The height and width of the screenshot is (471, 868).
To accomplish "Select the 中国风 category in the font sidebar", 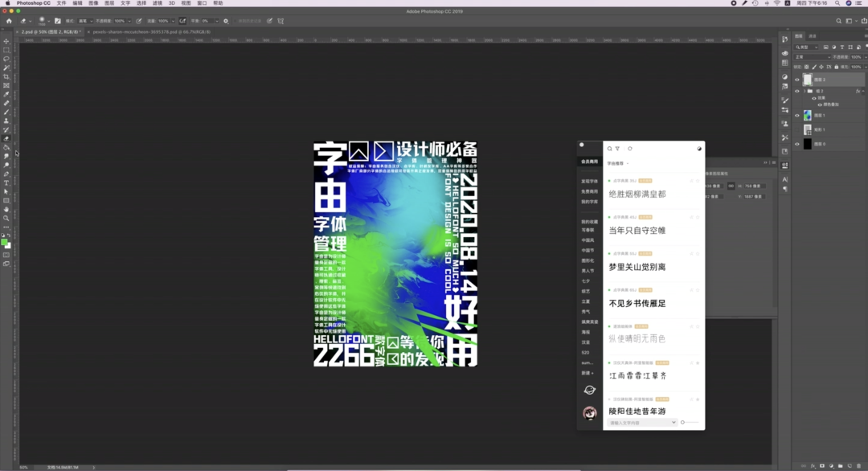I will click(x=588, y=240).
